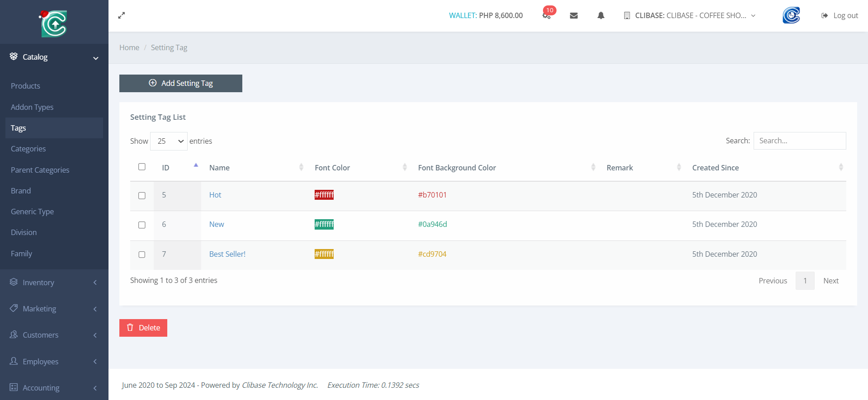Check the box for the Hot tag
868x400 pixels.
click(x=142, y=196)
